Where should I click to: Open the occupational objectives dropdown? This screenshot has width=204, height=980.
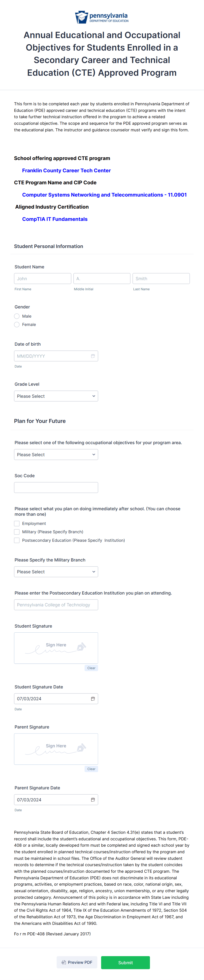(x=56, y=455)
